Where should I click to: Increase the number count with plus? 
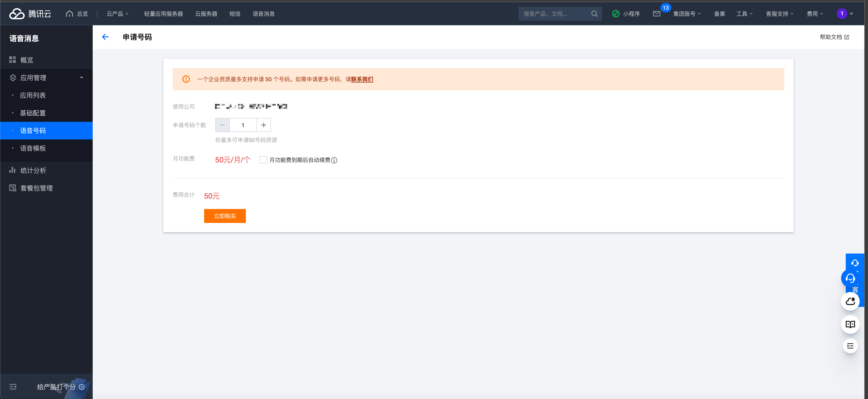tap(263, 125)
